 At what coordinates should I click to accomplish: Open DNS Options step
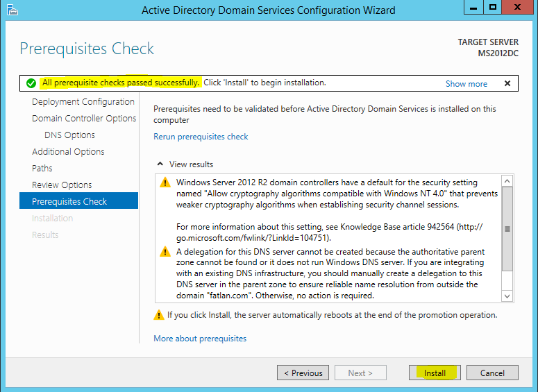pos(69,135)
